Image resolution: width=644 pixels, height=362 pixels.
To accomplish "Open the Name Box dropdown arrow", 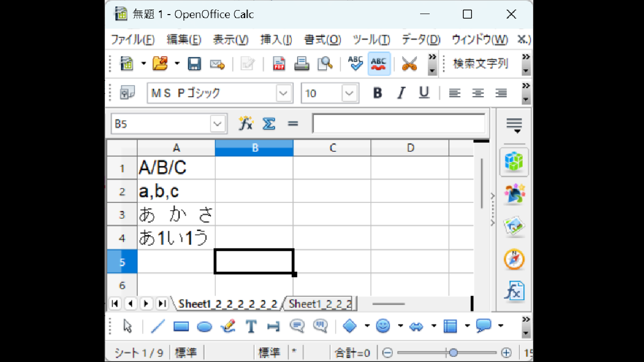I will pos(217,124).
